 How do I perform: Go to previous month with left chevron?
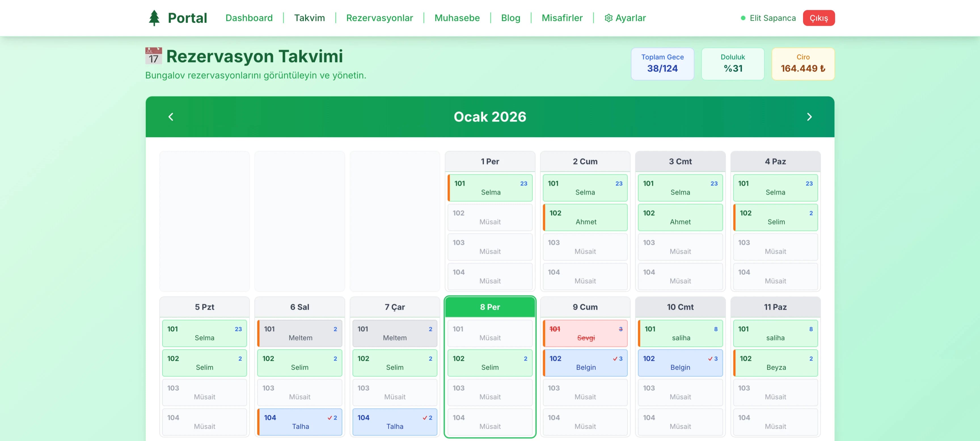(x=171, y=117)
